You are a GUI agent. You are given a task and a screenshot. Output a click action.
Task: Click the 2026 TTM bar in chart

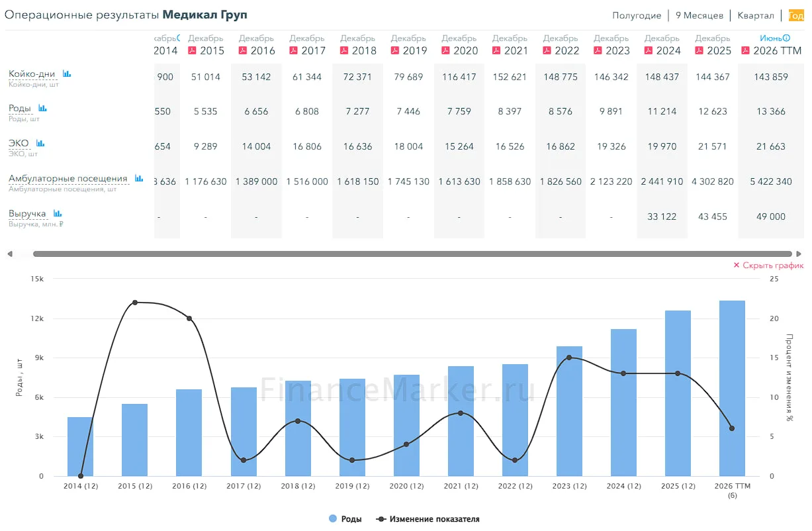[x=732, y=388]
